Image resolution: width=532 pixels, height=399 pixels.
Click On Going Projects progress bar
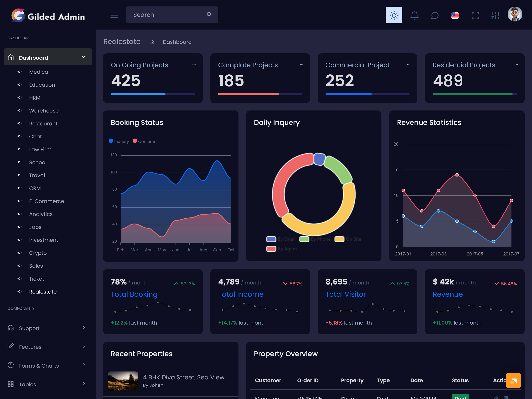coord(153,94)
